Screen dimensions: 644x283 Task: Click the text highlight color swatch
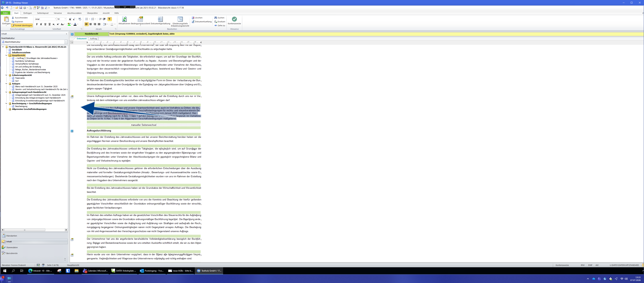point(69,24)
